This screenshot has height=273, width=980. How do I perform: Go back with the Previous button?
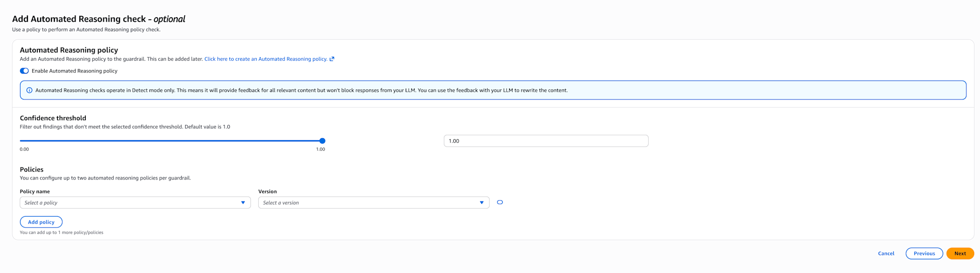pos(924,253)
